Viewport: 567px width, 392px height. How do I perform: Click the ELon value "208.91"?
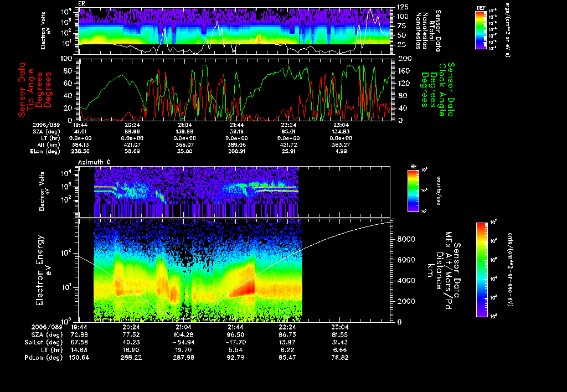(x=236, y=151)
